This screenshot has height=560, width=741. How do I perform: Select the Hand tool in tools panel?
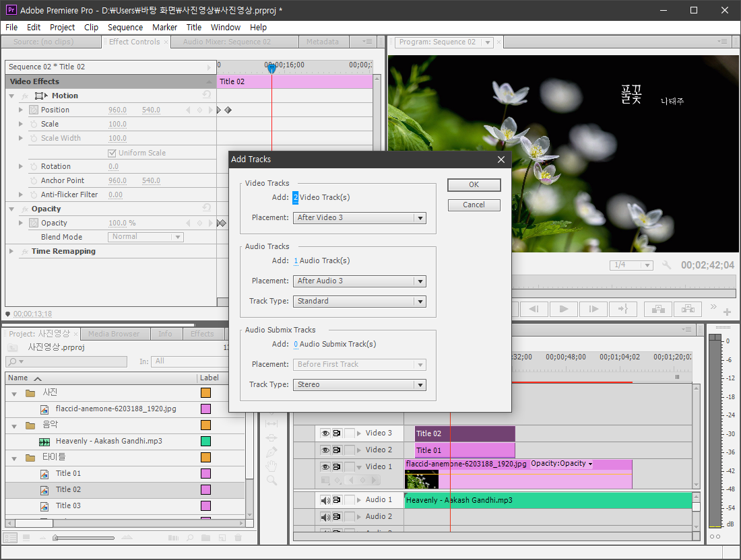pos(271,466)
